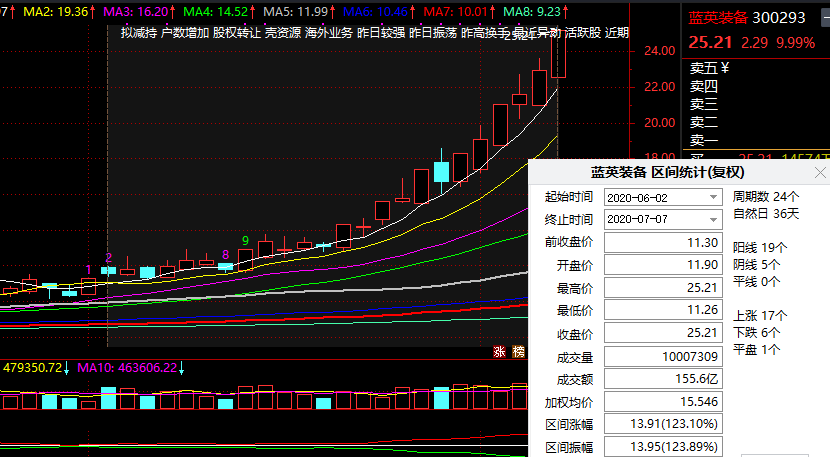Image resolution: width=830 pixels, height=457 pixels.
Task: Click the 壳资源 tag label
Action: 282,32
